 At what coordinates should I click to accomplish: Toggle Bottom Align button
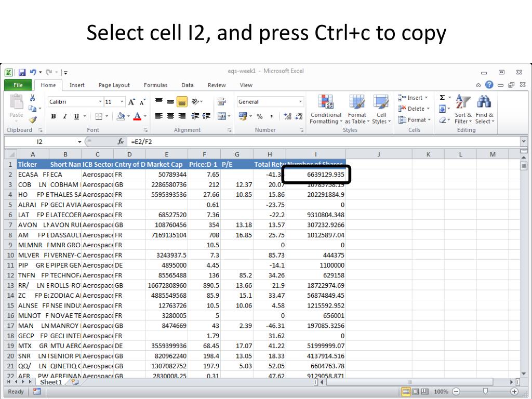coord(182,101)
